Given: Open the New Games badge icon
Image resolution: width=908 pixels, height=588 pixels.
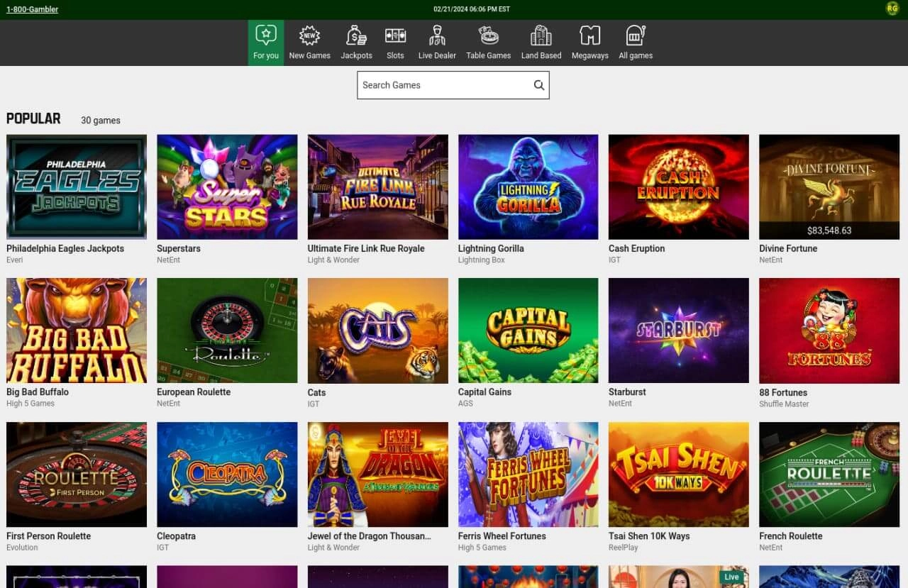Looking at the screenshot, I should click(309, 35).
